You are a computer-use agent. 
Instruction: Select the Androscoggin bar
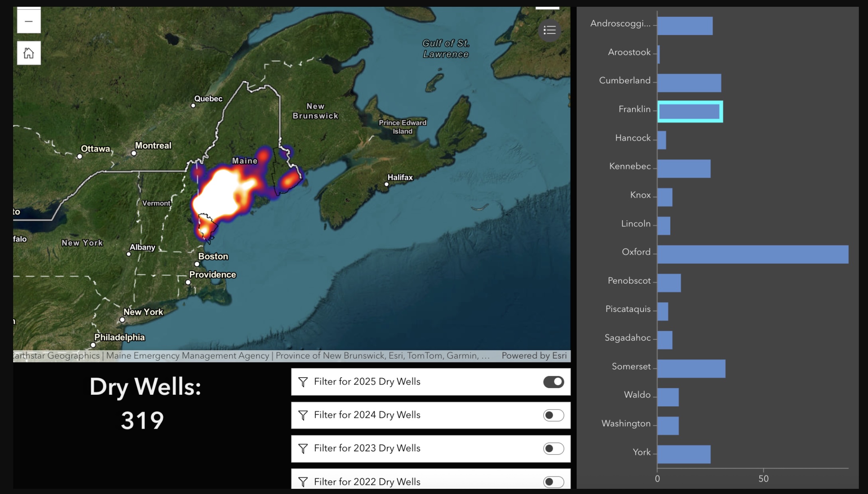click(685, 26)
